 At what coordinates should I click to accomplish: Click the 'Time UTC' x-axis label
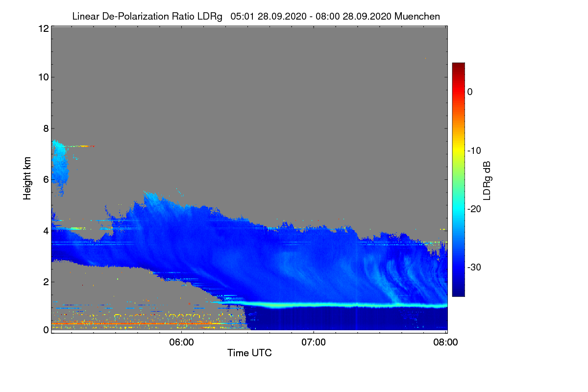(x=249, y=353)
